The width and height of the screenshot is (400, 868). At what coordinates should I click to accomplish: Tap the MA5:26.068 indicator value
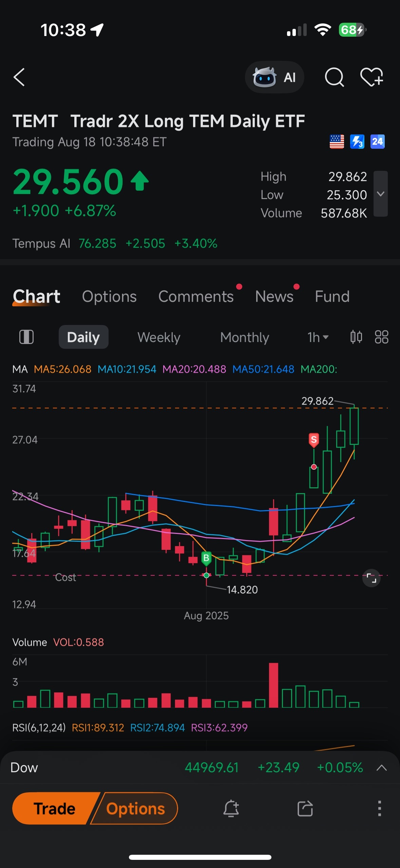pos(62,369)
